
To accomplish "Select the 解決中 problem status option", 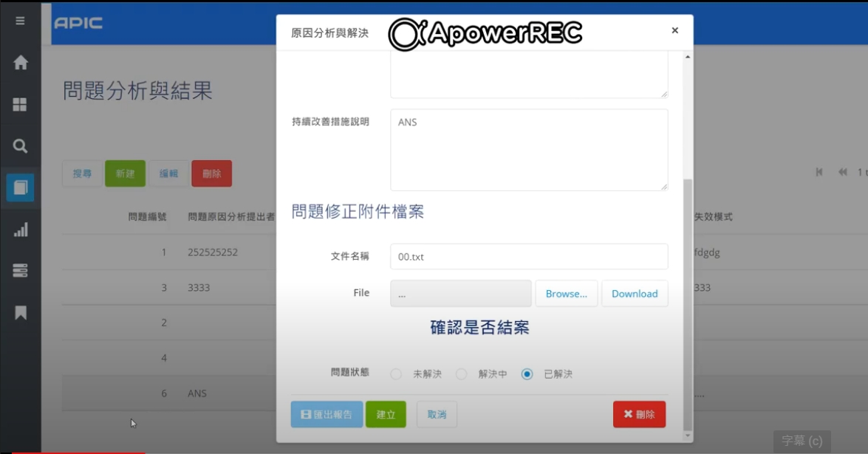I will point(461,374).
